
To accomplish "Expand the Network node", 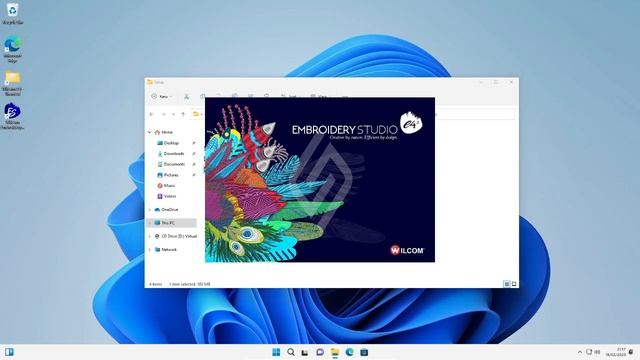I will point(150,249).
